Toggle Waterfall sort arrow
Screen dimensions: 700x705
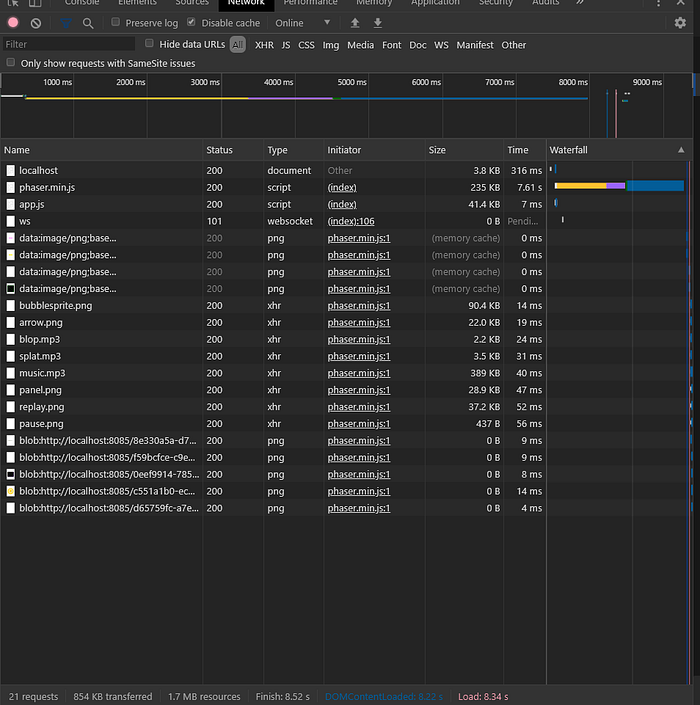click(x=681, y=150)
